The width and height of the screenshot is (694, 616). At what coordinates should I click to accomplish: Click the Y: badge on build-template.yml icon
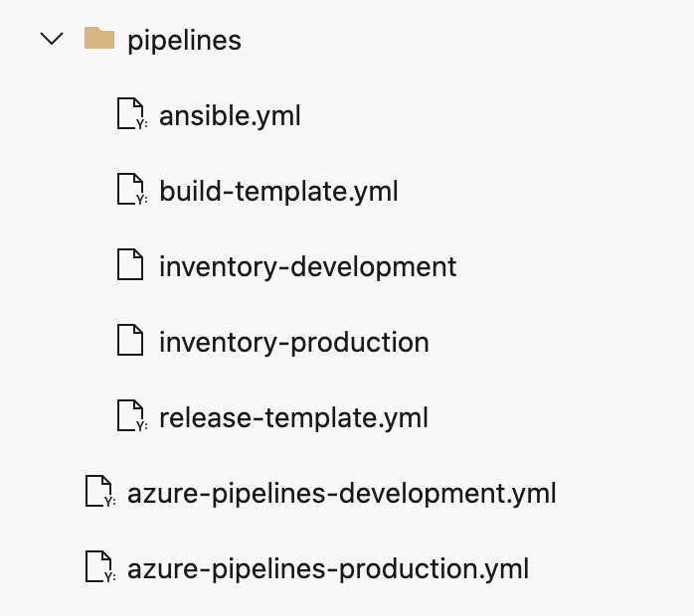(140, 200)
